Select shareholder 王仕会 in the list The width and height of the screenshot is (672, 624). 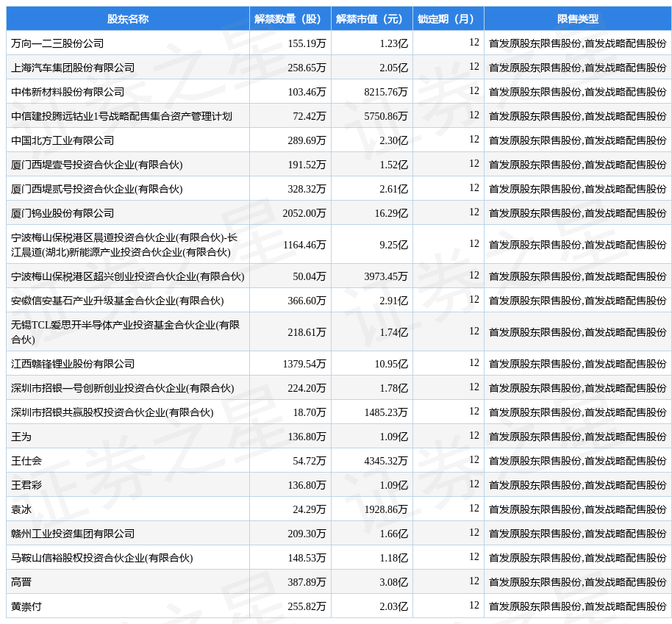26,461
